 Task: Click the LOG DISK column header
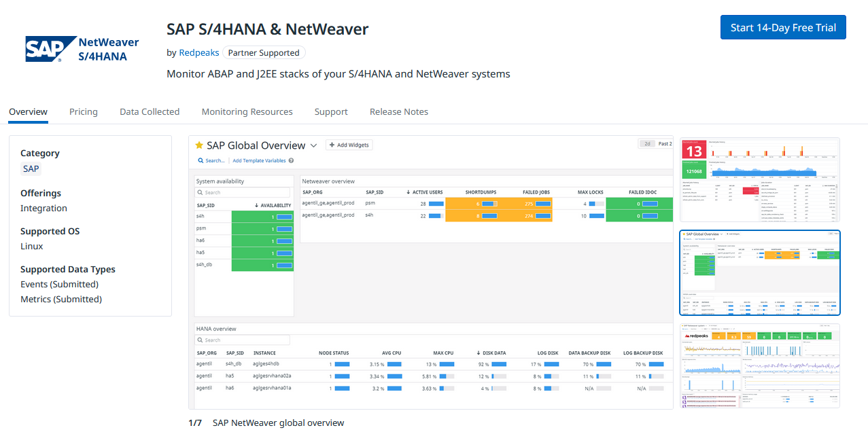click(547, 353)
